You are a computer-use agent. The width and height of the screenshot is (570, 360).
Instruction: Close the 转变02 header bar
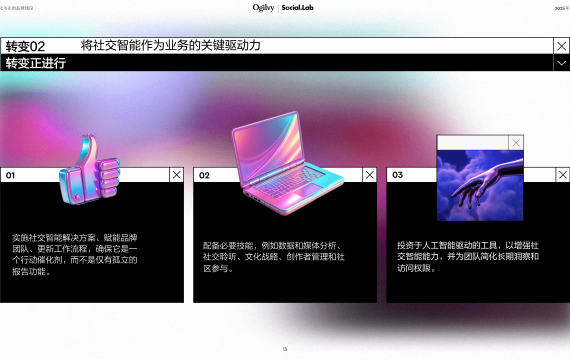[x=561, y=46]
